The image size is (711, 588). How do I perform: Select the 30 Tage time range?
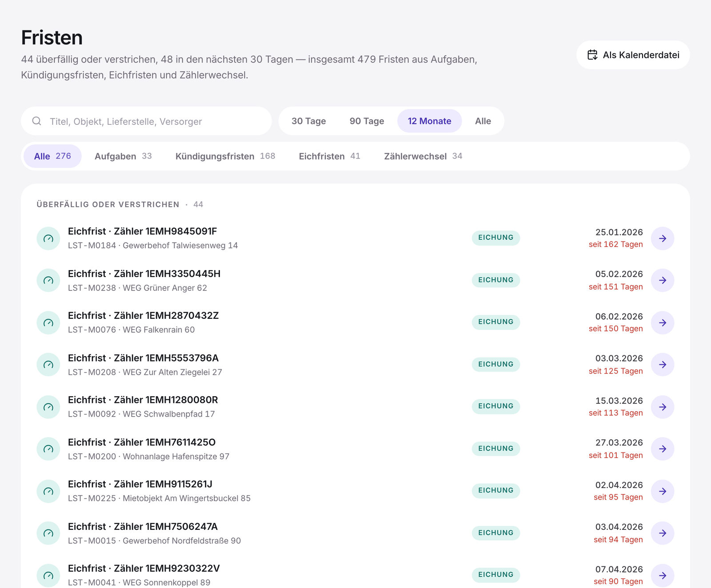308,121
